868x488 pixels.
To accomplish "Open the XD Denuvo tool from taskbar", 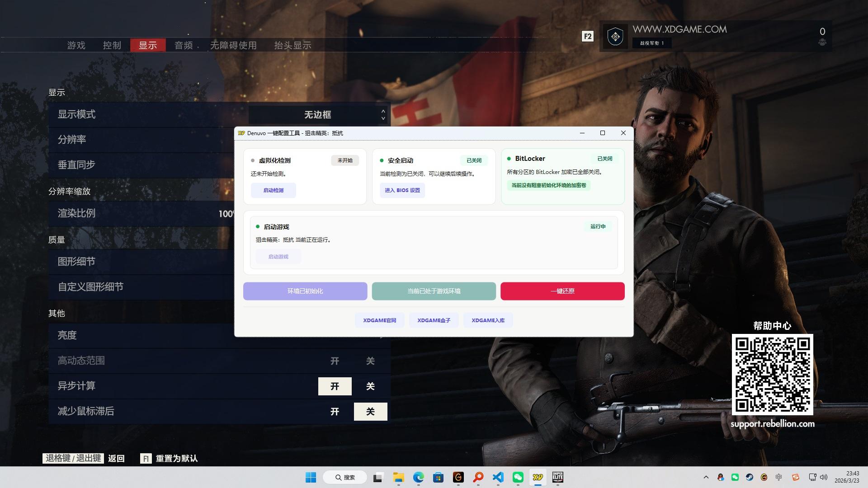I will tap(538, 477).
